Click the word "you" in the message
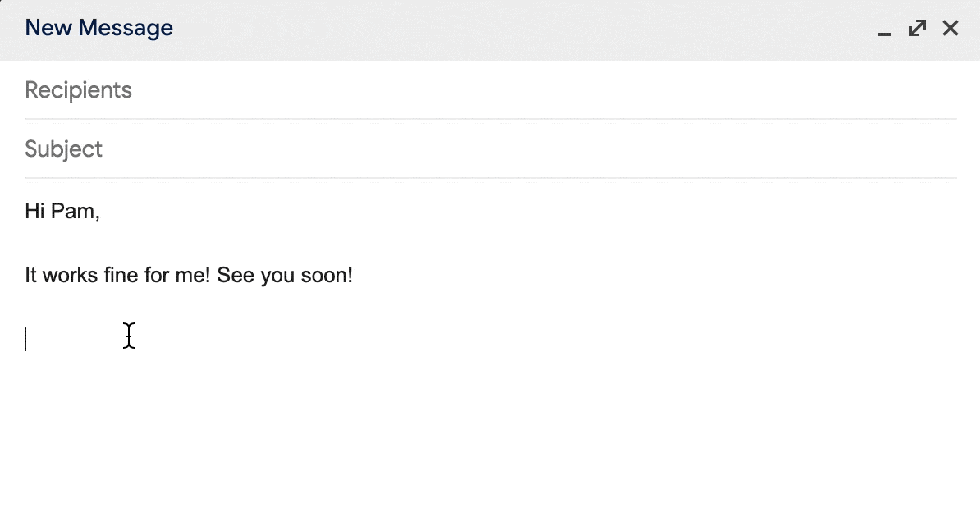Screen dimensions: 980x512 pos(277,276)
